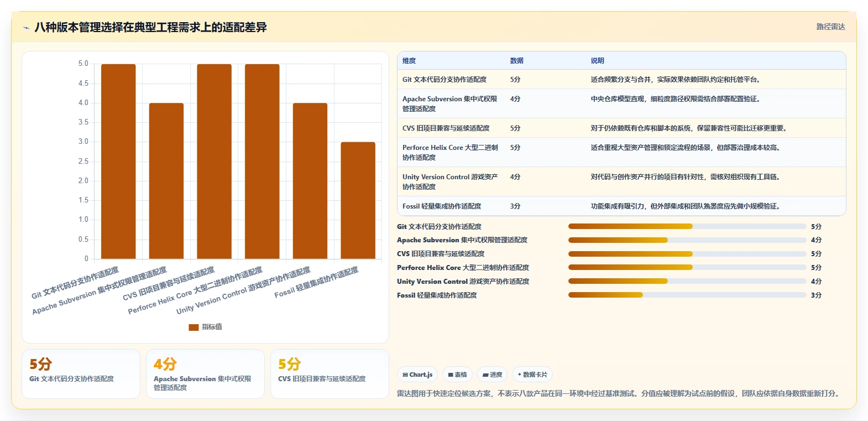Click the small icon before the page title
The image size is (868, 421).
coord(26,28)
